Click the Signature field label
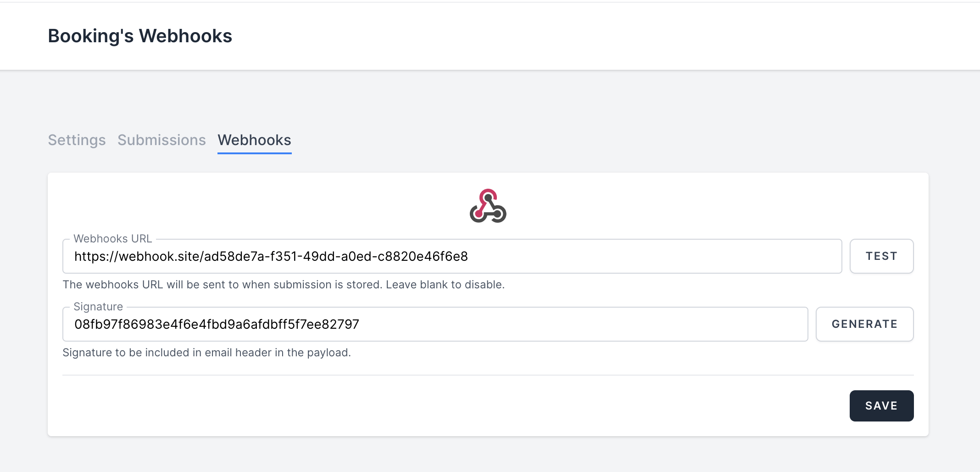 point(97,306)
